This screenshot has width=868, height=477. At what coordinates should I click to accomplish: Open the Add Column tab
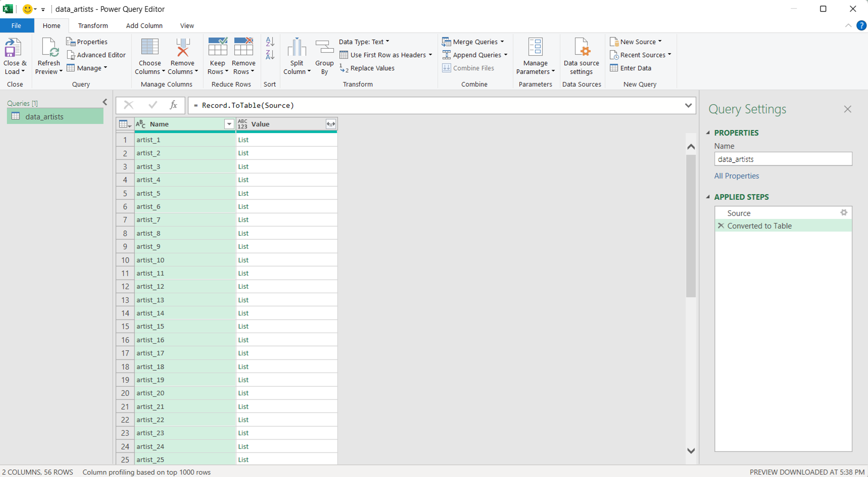pyautogui.click(x=144, y=26)
